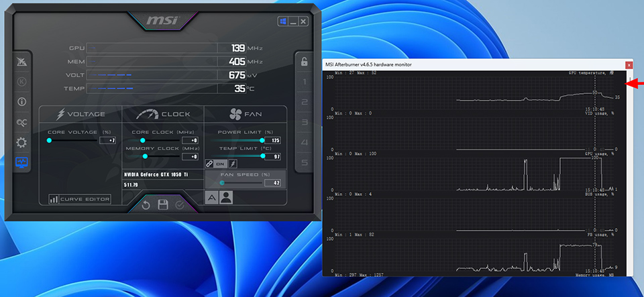The height and width of the screenshot is (297, 644).
Task: Open the information icon in left sidebar
Action: (22, 102)
